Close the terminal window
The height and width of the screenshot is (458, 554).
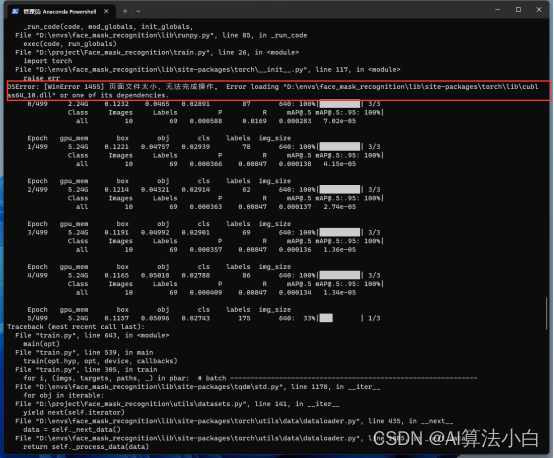539,10
